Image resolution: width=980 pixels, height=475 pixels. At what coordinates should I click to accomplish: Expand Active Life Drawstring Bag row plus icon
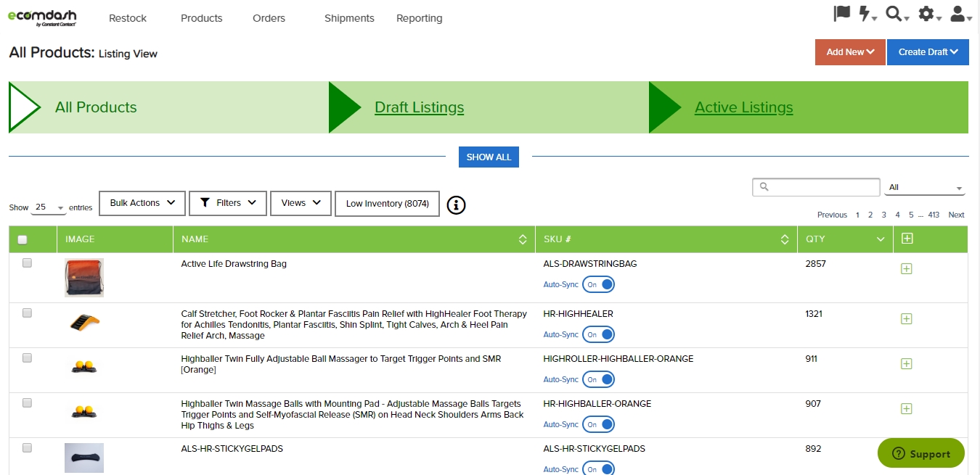pyautogui.click(x=906, y=269)
